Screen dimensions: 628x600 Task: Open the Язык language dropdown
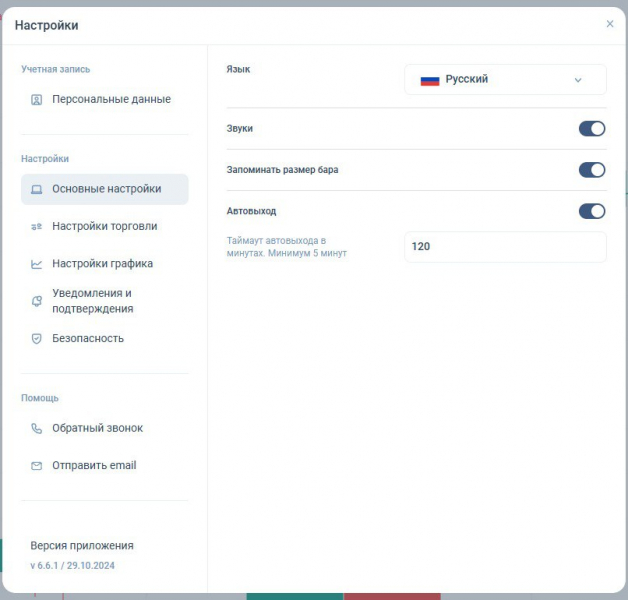tap(505, 80)
